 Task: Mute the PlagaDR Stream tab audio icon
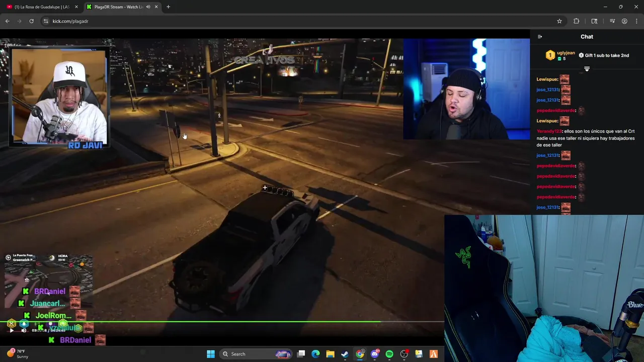(148, 7)
